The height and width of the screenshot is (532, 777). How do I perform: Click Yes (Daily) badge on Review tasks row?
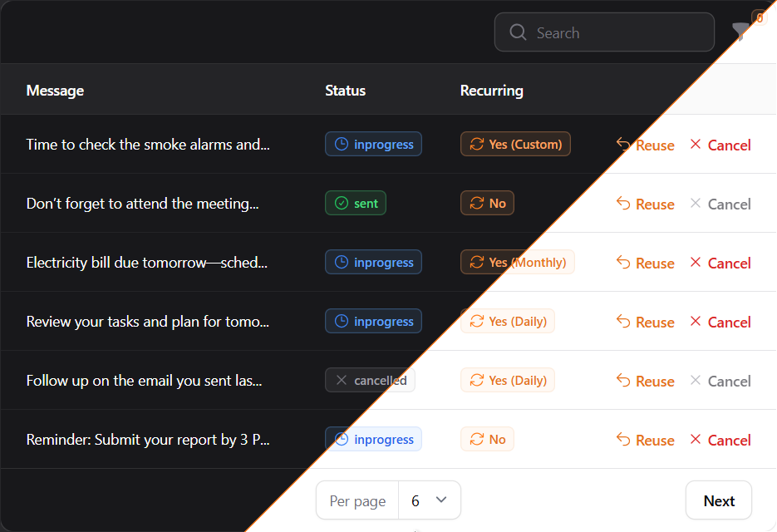click(508, 321)
